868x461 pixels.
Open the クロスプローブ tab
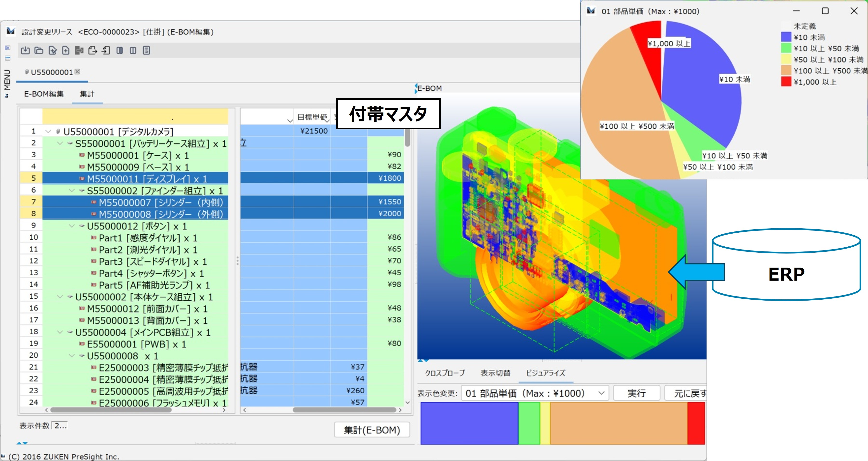[445, 373]
